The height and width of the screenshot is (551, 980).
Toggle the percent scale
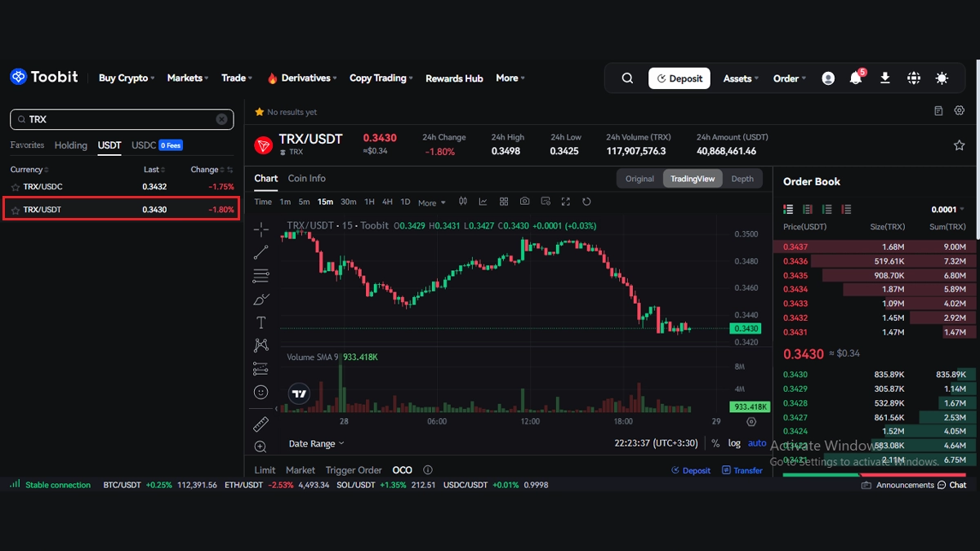point(715,443)
